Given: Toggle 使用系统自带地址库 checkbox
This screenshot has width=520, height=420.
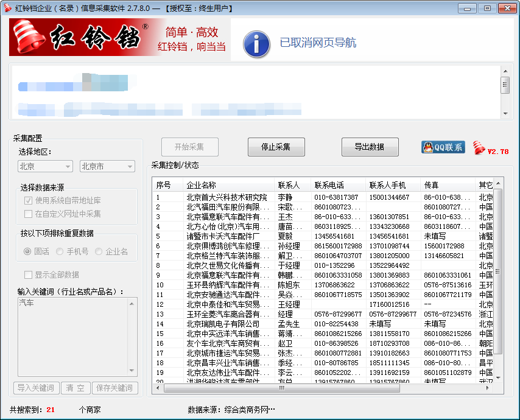Looking at the screenshot, I should 28,200.
